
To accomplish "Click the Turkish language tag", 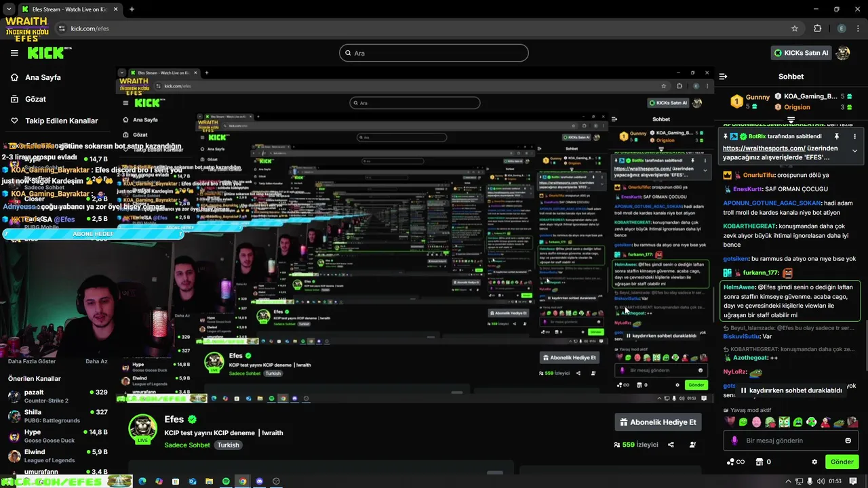I will 229,445.
